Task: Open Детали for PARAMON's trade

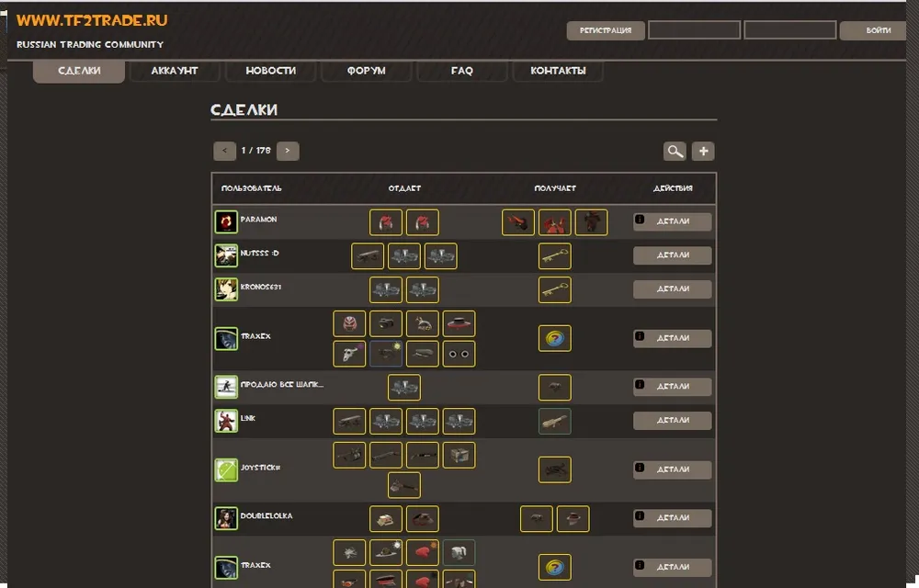Action: click(673, 221)
